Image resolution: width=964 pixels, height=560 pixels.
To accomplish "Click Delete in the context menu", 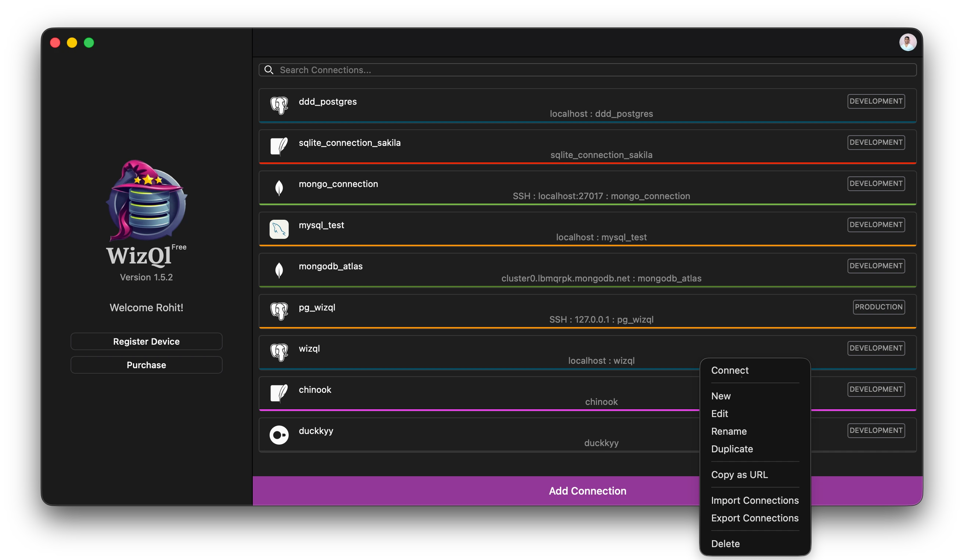I will pos(725,543).
